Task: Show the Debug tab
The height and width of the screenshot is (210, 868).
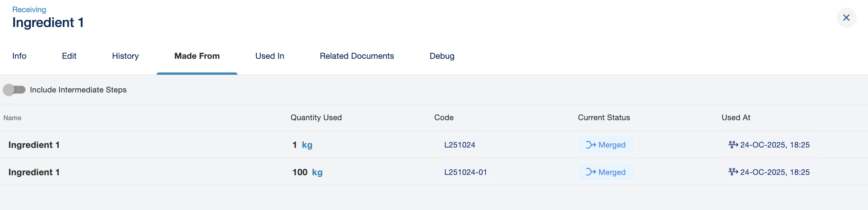Action: coord(442,56)
